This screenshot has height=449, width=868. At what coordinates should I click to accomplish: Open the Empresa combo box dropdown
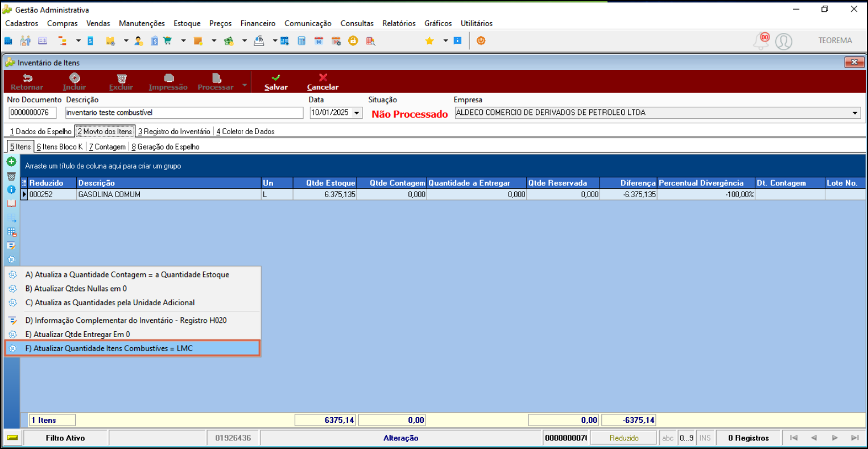point(855,113)
